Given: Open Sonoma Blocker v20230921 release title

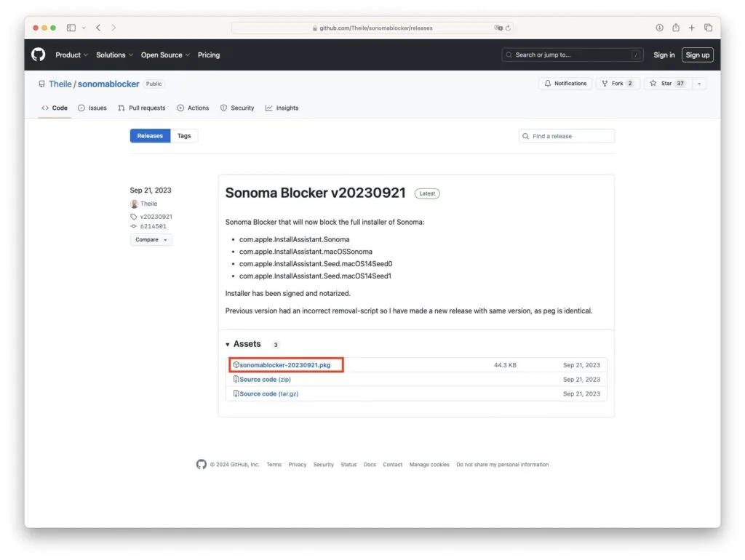Looking at the screenshot, I should tap(315, 193).
